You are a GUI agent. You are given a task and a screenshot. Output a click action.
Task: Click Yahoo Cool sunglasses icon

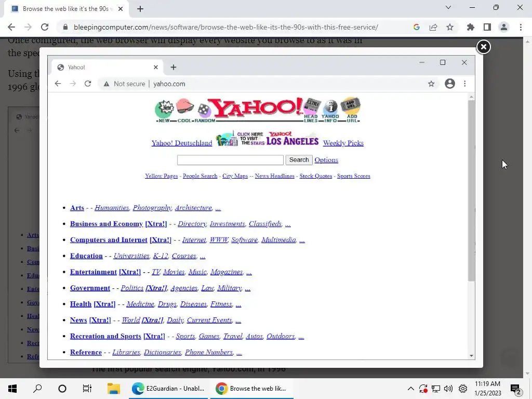185,110
